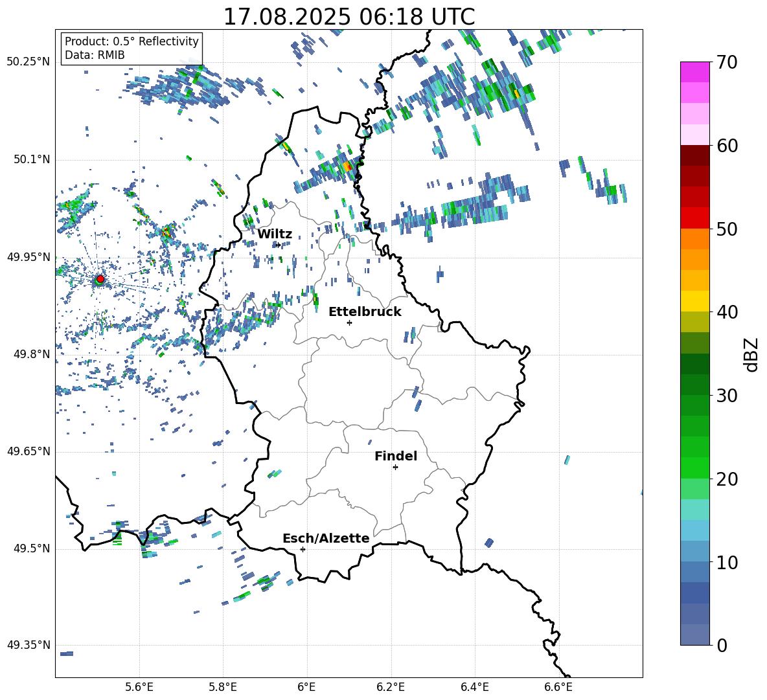Click the 49.95°N latitude label
Screen dimensions: 767x700
[29, 257]
